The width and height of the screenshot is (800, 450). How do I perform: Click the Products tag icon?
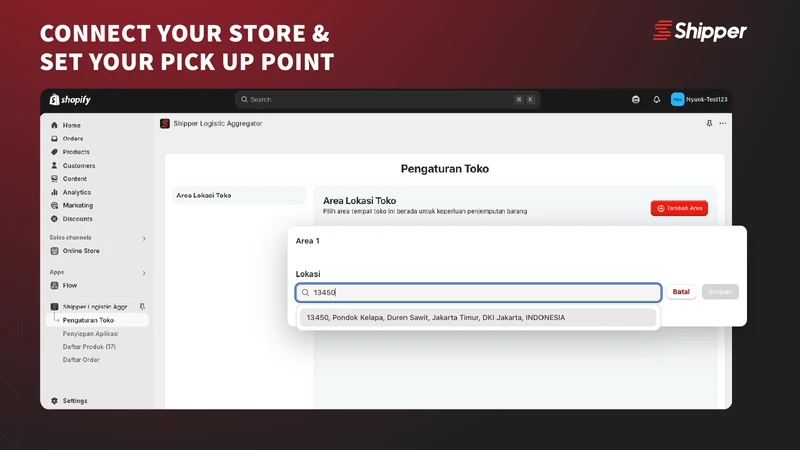click(54, 152)
